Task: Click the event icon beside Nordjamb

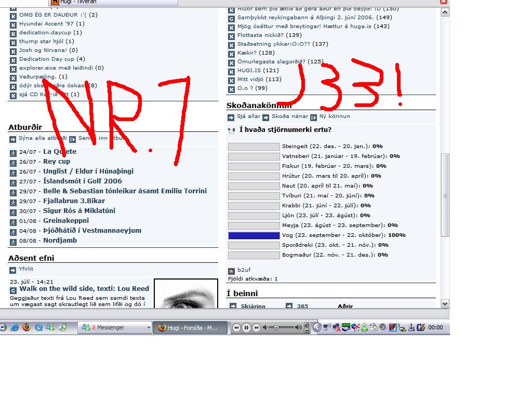Action: 13,242
